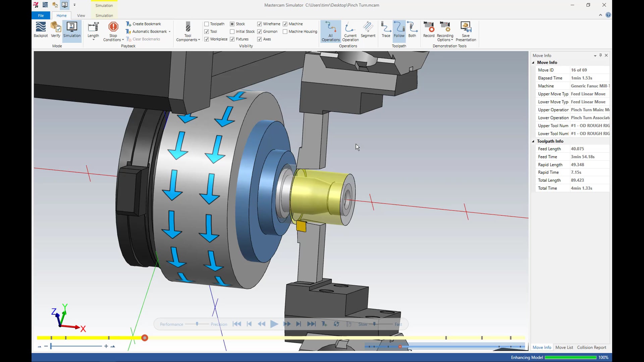Add bookmark from playback bar
Screen dimensions: 644x362
pyautogui.click(x=324, y=324)
